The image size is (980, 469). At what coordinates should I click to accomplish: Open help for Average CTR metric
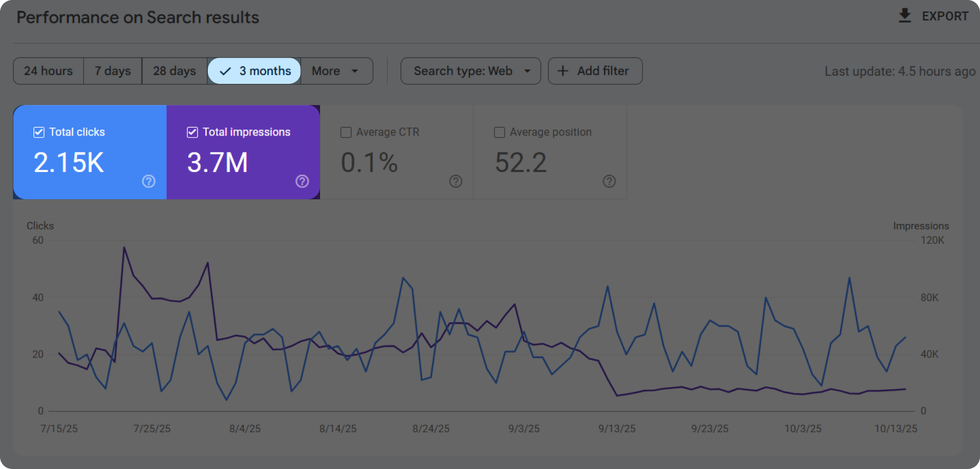(x=456, y=181)
